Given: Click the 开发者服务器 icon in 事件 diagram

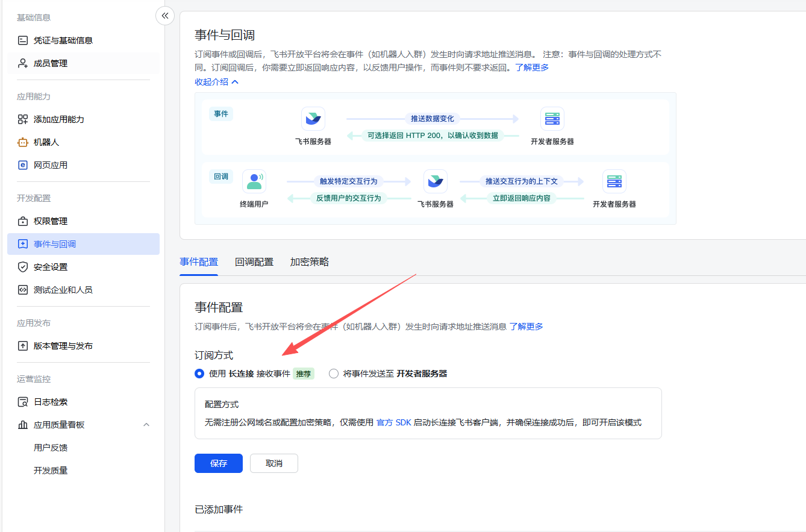Looking at the screenshot, I should click(552, 119).
